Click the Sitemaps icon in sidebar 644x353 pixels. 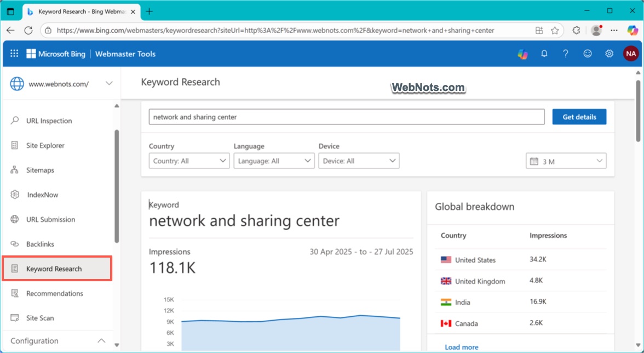(15, 170)
